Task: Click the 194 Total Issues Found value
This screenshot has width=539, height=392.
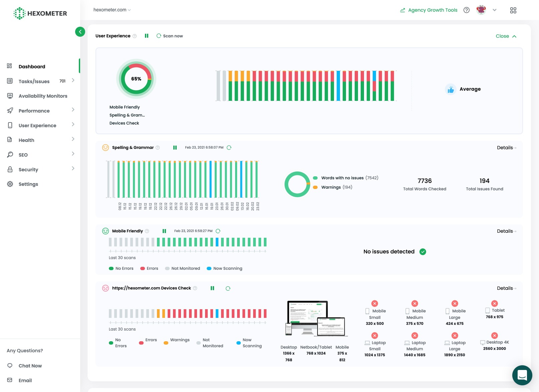Action: 485,181
